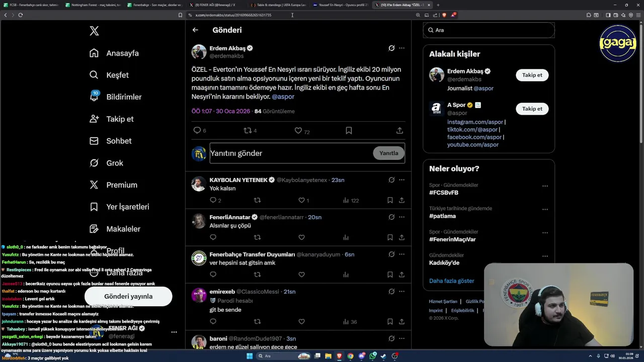The height and width of the screenshot is (362, 644).
Task: Open more options for #patlama trend
Action: [x=545, y=210]
